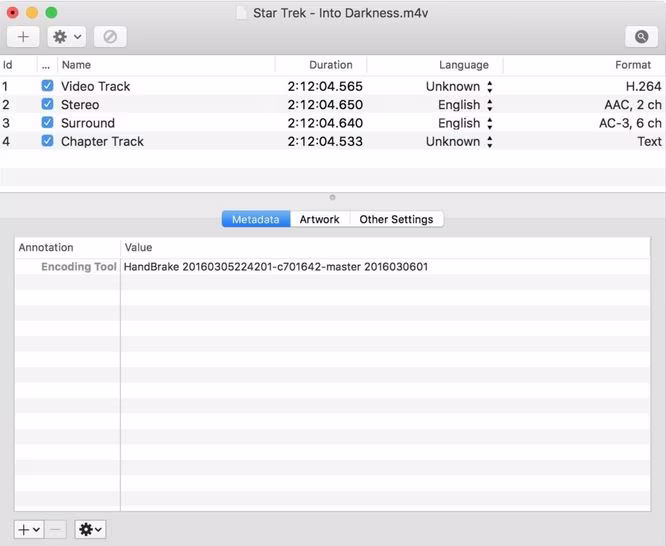
Task: Switch to the Metadata tab
Action: coord(256,219)
